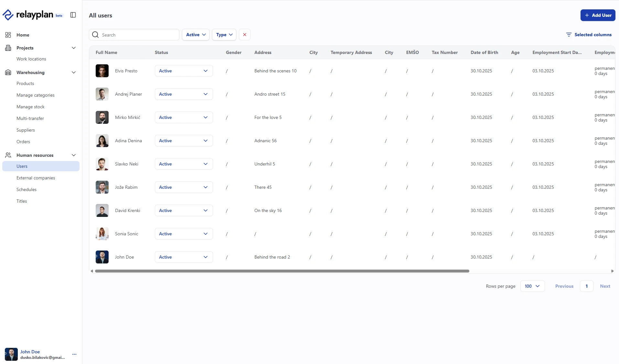The image size is (619, 364).
Task: Focus the Search input field
Action: (134, 35)
